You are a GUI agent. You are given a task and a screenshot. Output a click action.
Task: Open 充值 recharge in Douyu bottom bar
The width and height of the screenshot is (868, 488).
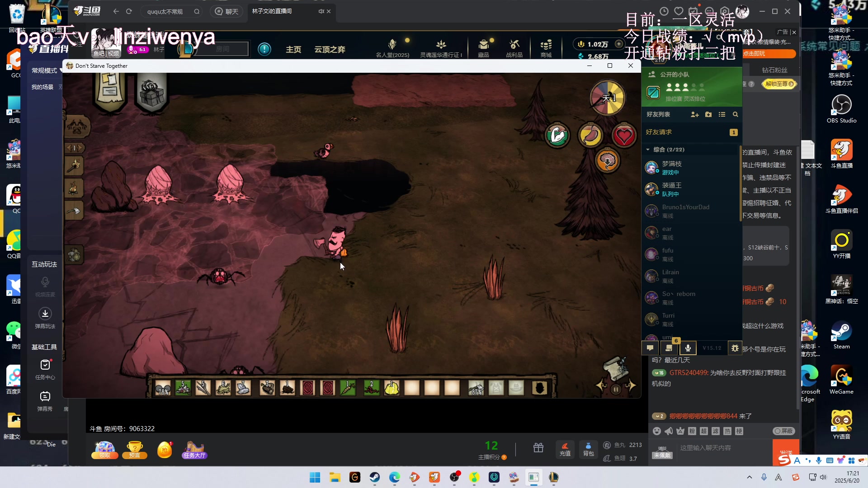(565, 449)
